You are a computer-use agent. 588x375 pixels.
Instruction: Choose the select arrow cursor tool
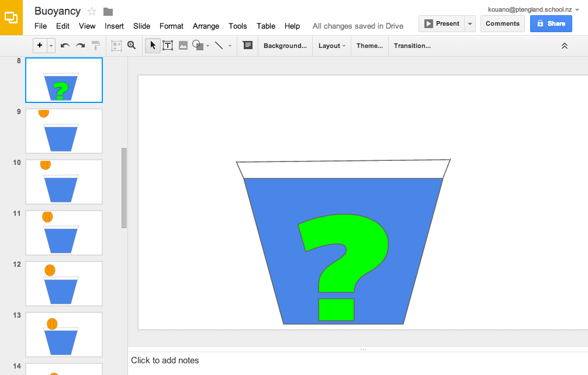coord(153,46)
